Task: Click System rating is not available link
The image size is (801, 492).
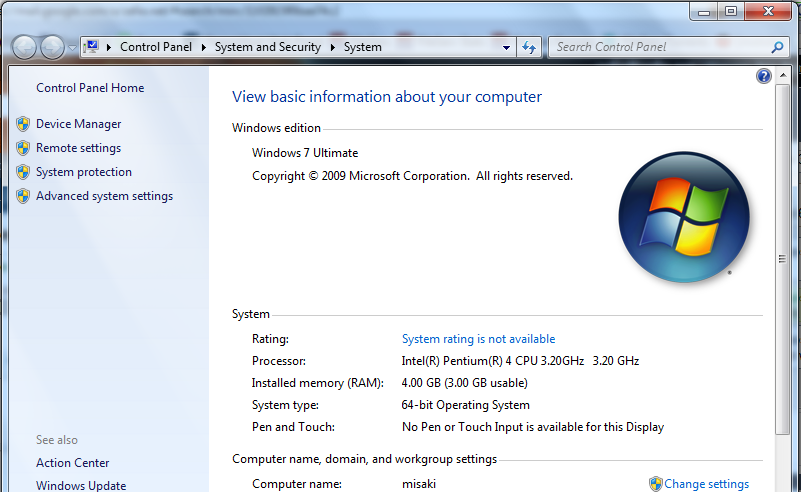Action: 478,339
